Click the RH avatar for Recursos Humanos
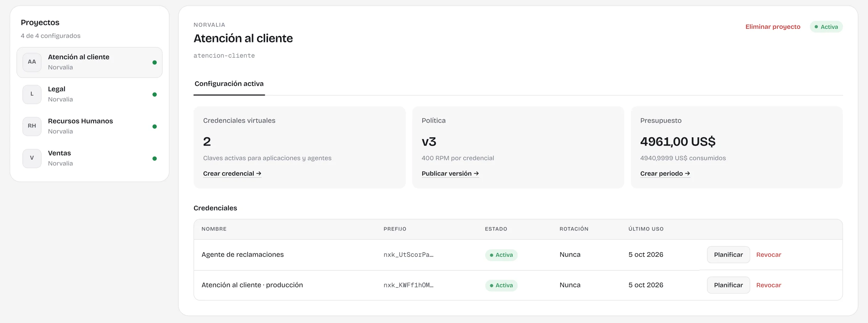The height and width of the screenshot is (323, 868). pyautogui.click(x=32, y=126)
